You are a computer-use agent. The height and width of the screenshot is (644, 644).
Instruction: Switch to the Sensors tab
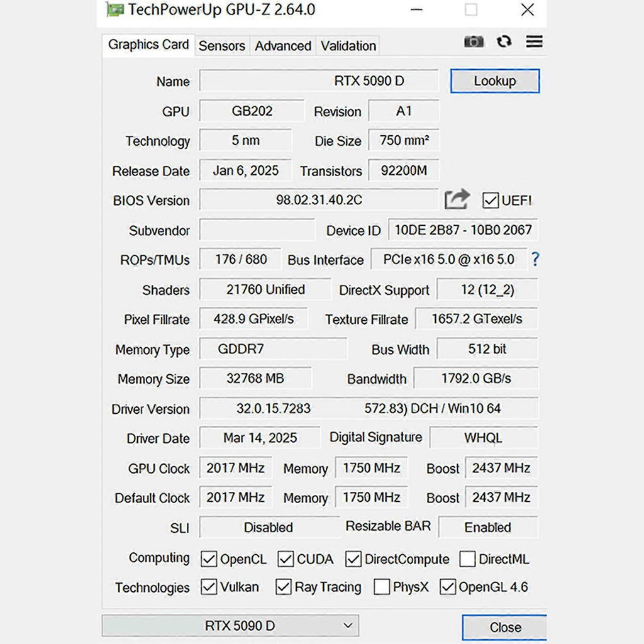click(x=221, y=46)
